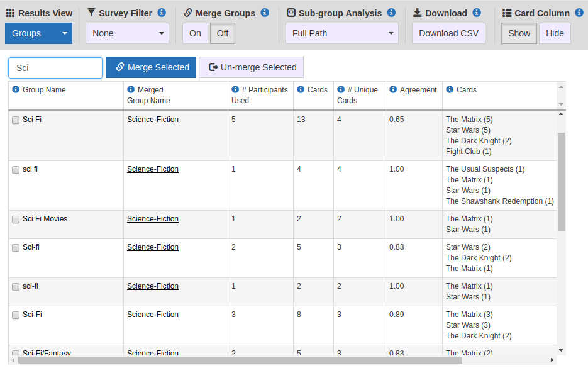Click 'Star Wars (5)' card entry
Screen dimensions: 588x373
coord(468,130)
